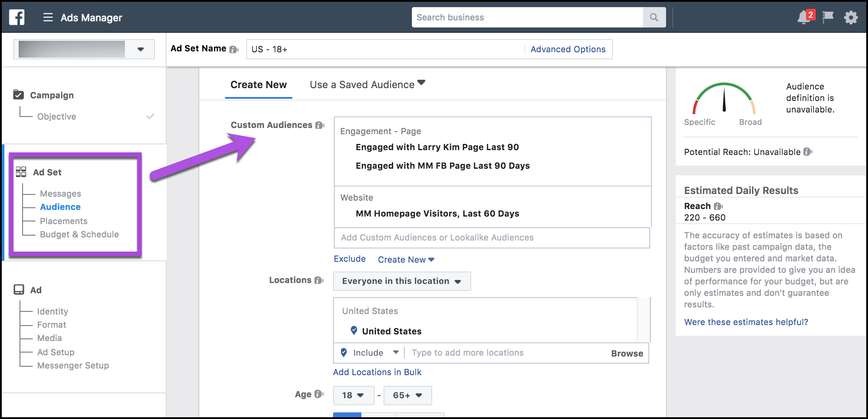Expand the Use a Saved Audience dropdown
Screen dimensions: 868x419
click(x=421, y=83)
